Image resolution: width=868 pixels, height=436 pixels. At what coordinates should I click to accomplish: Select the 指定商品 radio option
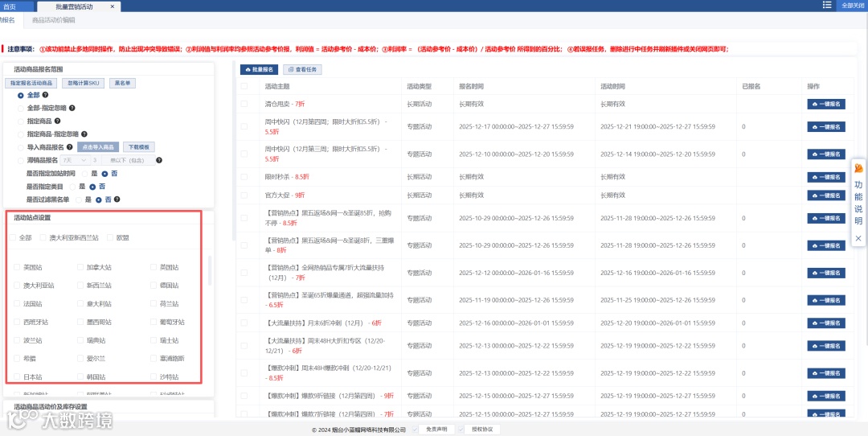[20, 121]
